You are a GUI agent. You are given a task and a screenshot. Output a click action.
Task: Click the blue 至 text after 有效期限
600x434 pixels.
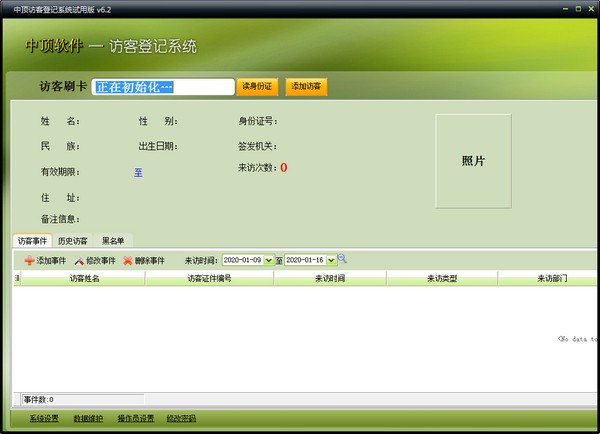point(138,173)
